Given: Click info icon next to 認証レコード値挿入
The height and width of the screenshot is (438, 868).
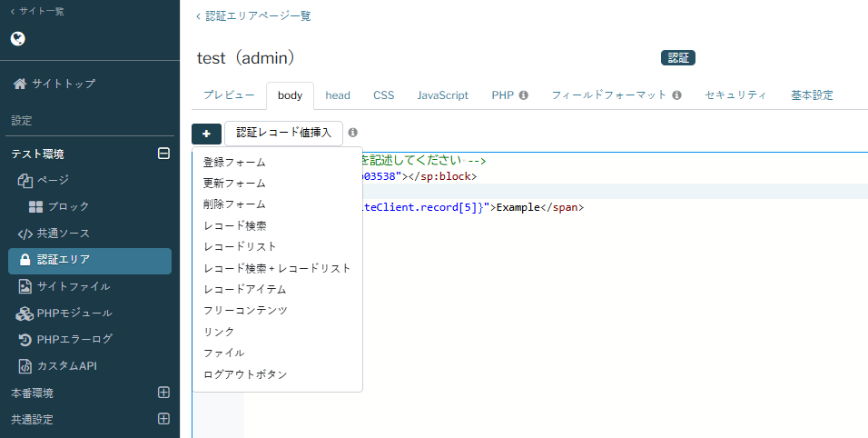Looking at the screenshot, I should tap(353, 133).
